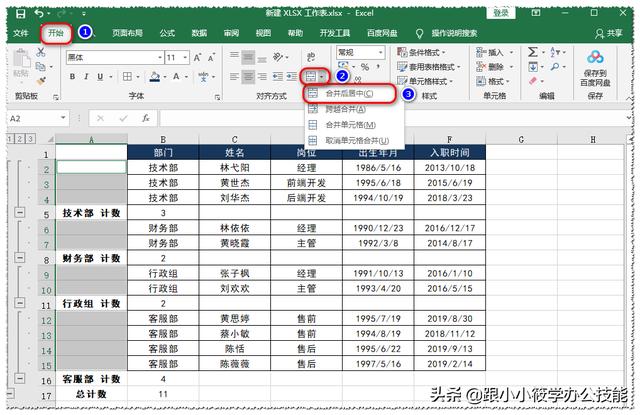Viewport: 640px width, 415px height.
Task: Increase font size with larger A icon
Action: [197, 58]
